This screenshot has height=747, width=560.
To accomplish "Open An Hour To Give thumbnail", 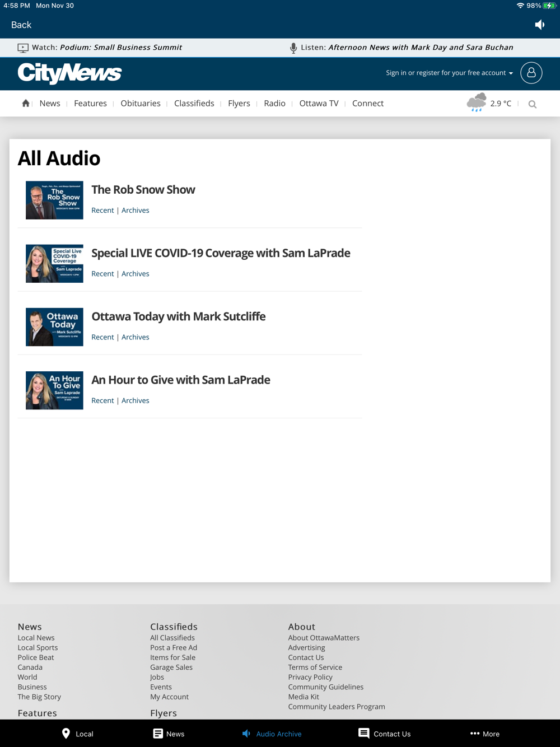I will (x=54, y=390).
